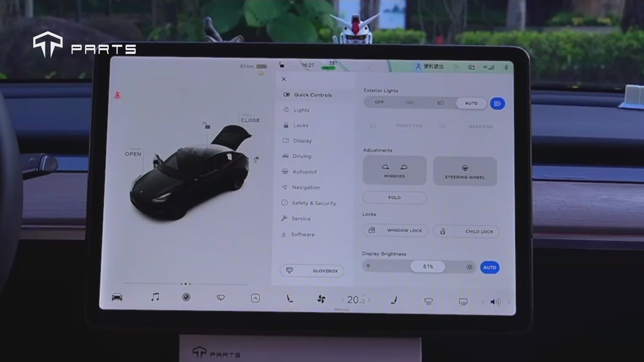Open the Service menu section

tap(301, 218)
